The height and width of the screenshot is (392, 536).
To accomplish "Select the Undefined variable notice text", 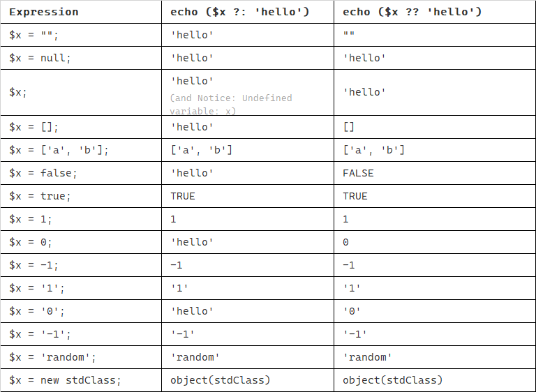I will pyautogui.click(x=231, y=105).
